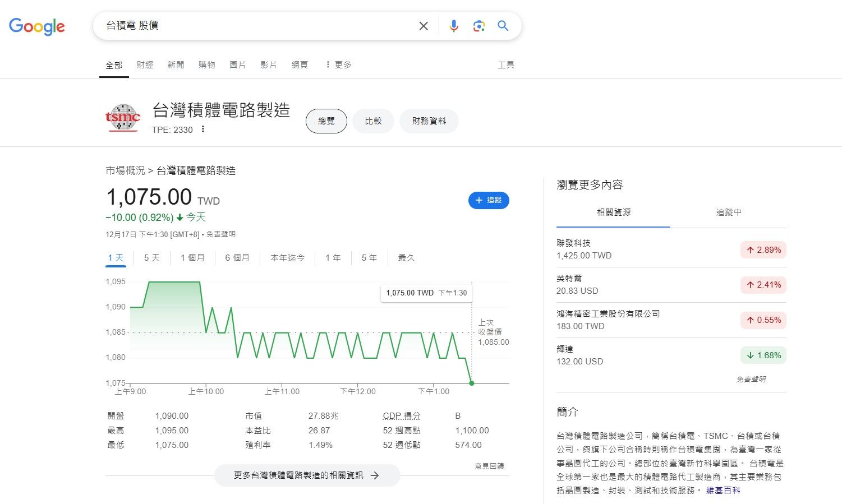The image size is (842, 504).
Task: Select the 總覽 chip
Action: point(326,121)
